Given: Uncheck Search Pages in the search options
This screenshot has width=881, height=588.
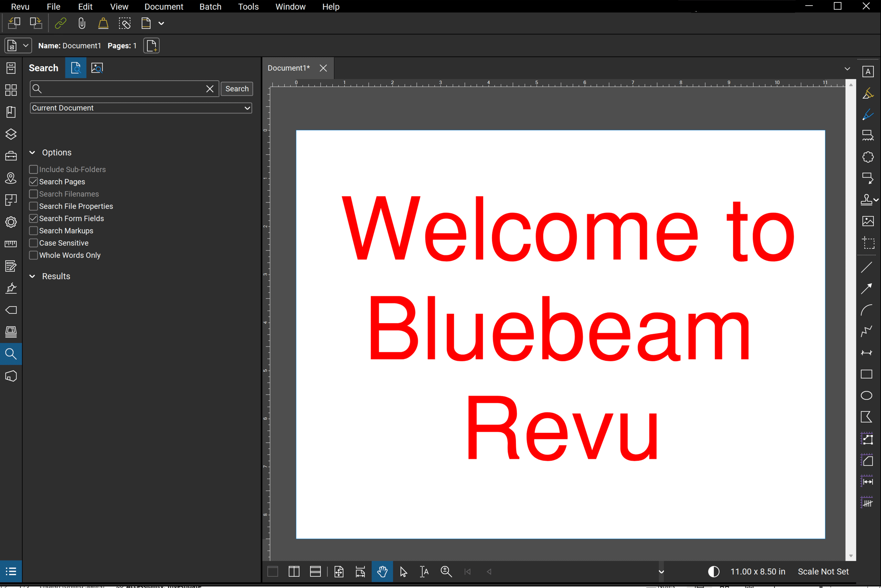Looking at the screenshot, I should point(33,182).
